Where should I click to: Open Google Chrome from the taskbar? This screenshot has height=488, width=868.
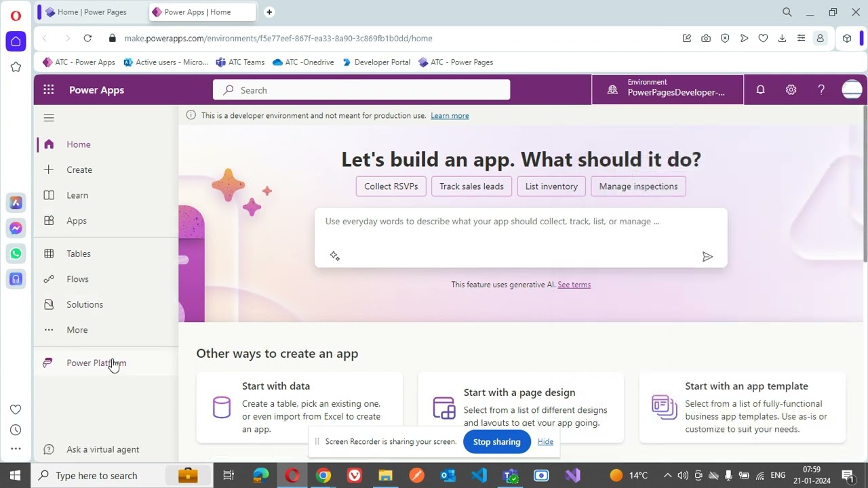[323, 475]
